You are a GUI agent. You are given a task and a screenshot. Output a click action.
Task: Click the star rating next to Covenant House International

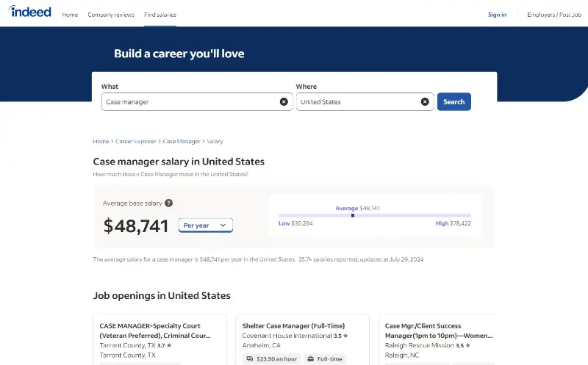tap(341, 336)
